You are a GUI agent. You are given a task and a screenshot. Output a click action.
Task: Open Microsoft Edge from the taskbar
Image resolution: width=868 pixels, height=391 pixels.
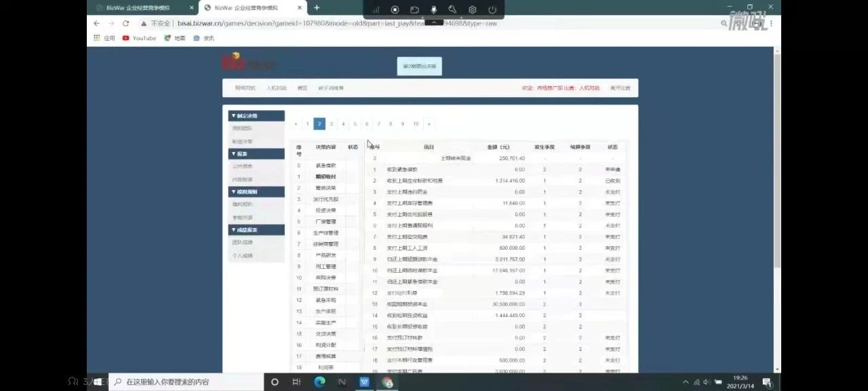[x=319, y=382]
